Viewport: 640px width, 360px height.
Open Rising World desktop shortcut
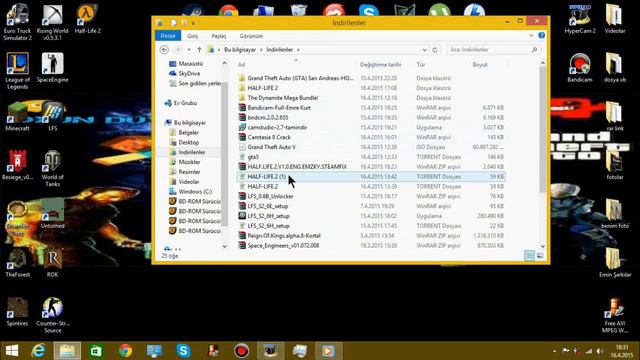point(53,21)
